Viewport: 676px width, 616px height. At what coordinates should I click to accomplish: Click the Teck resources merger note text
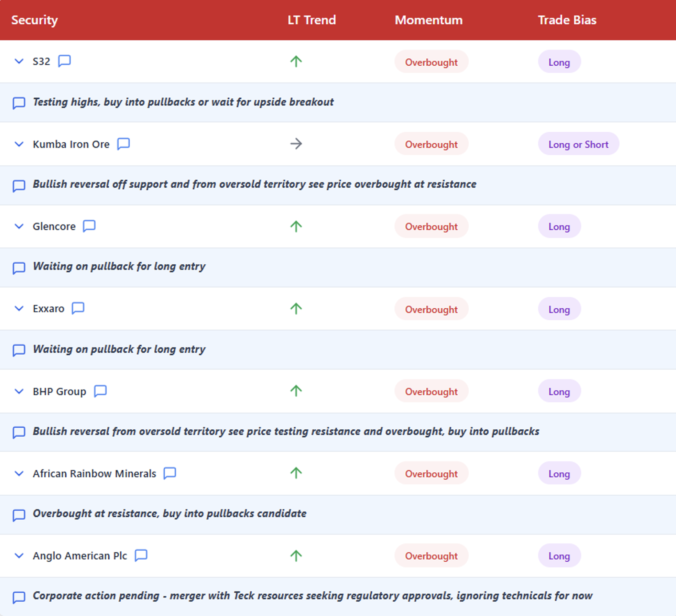coord(312,596)
